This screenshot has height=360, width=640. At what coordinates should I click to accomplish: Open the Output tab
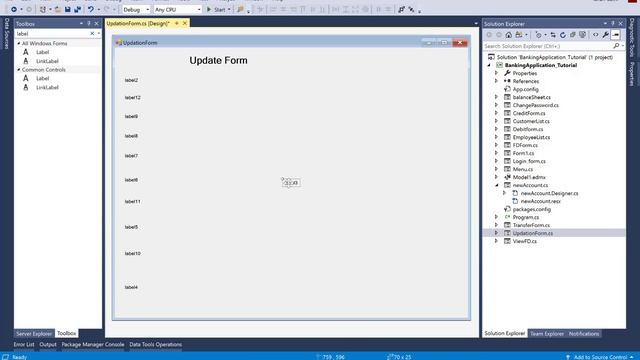click(x=48, y=344)
